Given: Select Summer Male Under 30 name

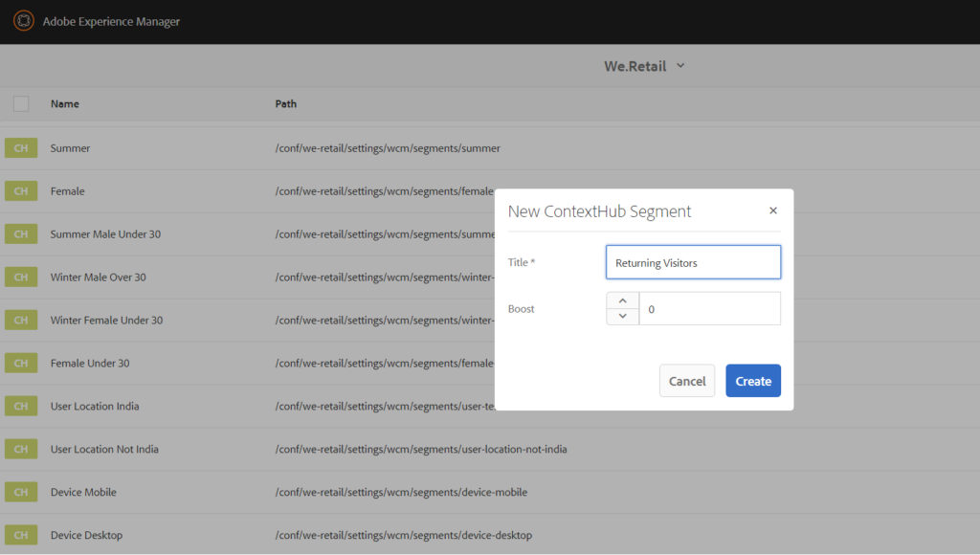Looking at the screenshot, I should [x=105, y=234].
